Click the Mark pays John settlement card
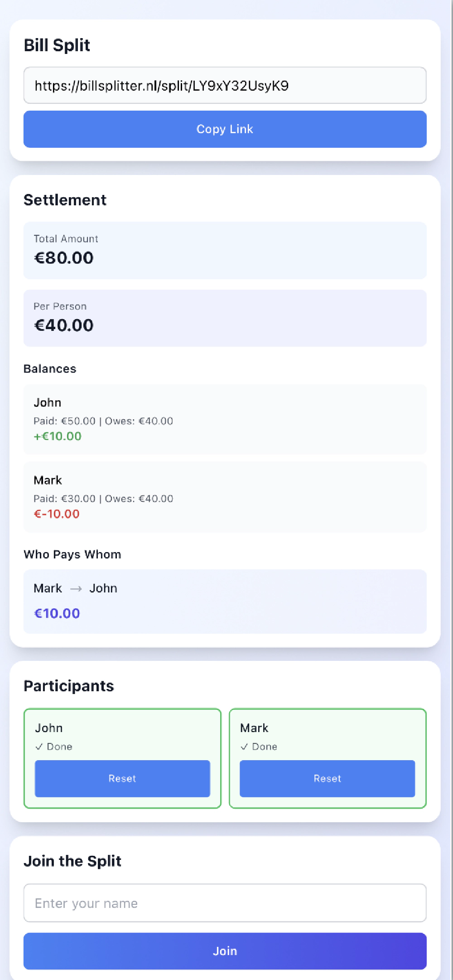 (225, 602)
